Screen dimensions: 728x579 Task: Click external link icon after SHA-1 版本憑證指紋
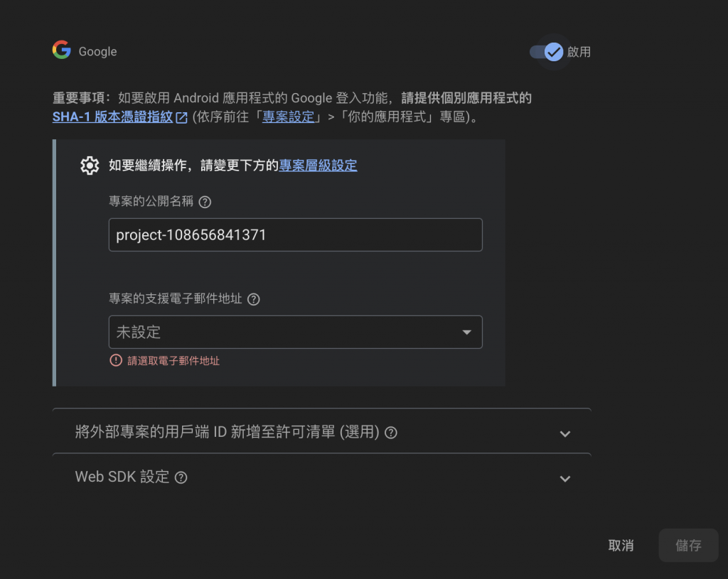[x=181, y=117]
